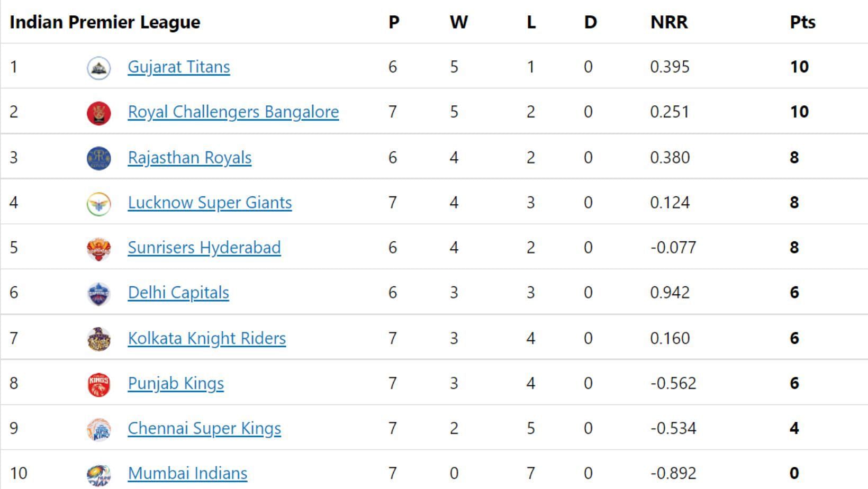Open the Royal Challengers Bangalore link

tap(233, 112)
